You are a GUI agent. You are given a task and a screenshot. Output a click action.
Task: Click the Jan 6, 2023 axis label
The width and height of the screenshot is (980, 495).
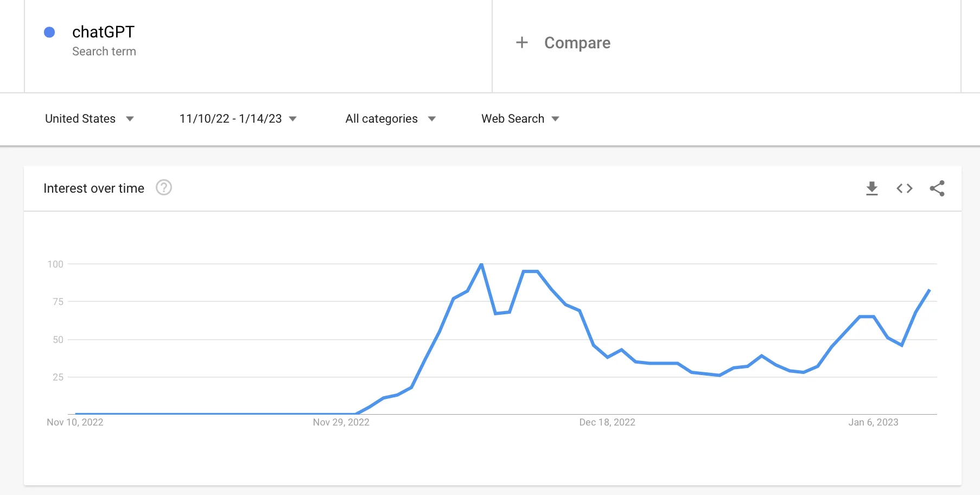pos(873,422)
